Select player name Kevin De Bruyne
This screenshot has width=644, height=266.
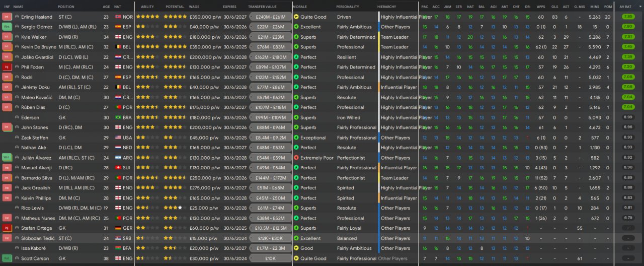click(x=38, y=47)
